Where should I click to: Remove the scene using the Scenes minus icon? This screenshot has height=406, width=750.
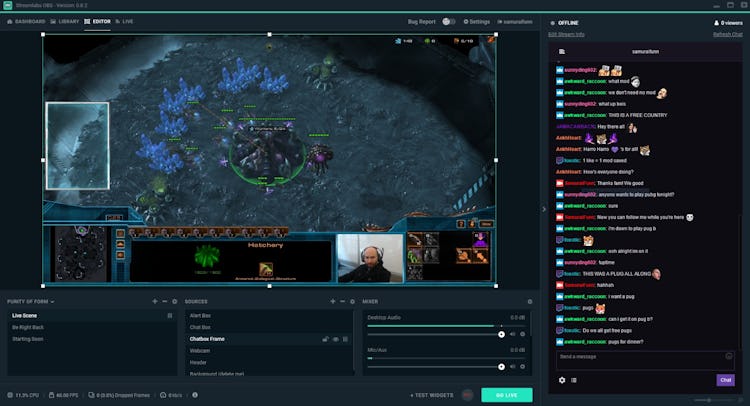[x=165, y=302]
